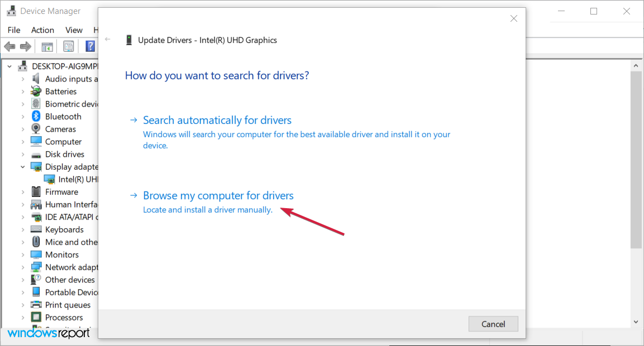Collapse the DESKTOP-AIG9MP root node

pyautogui.click(x=9, y=66)
